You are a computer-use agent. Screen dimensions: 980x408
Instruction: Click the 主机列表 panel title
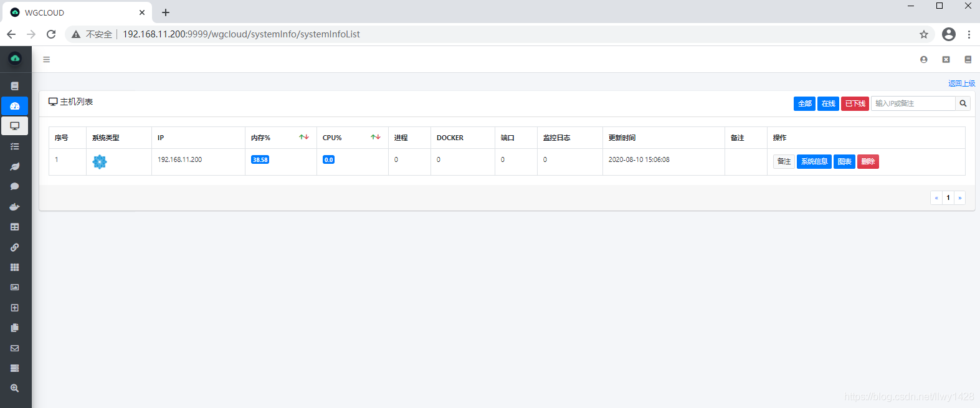(x=76, y=102)
